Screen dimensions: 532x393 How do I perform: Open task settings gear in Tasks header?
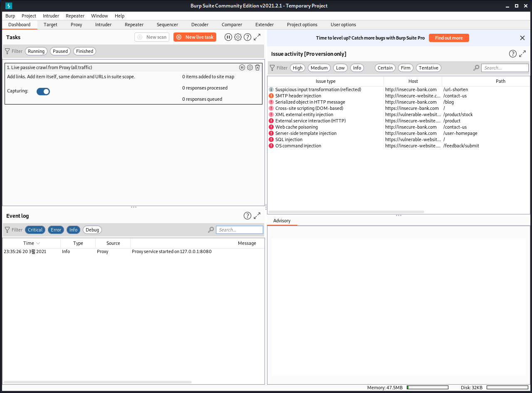(238, 37)
